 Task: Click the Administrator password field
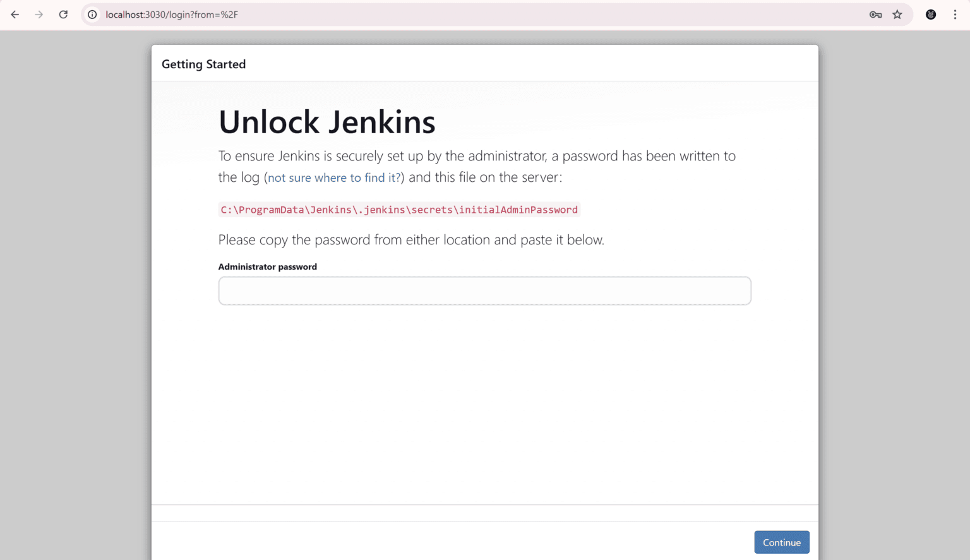(x=484, y=291)
